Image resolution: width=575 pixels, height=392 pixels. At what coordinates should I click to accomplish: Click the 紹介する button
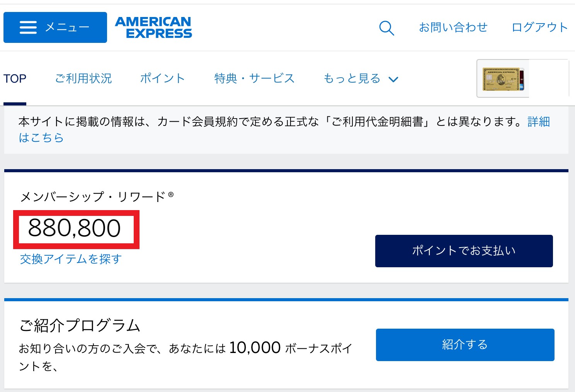tap(465, 345)
